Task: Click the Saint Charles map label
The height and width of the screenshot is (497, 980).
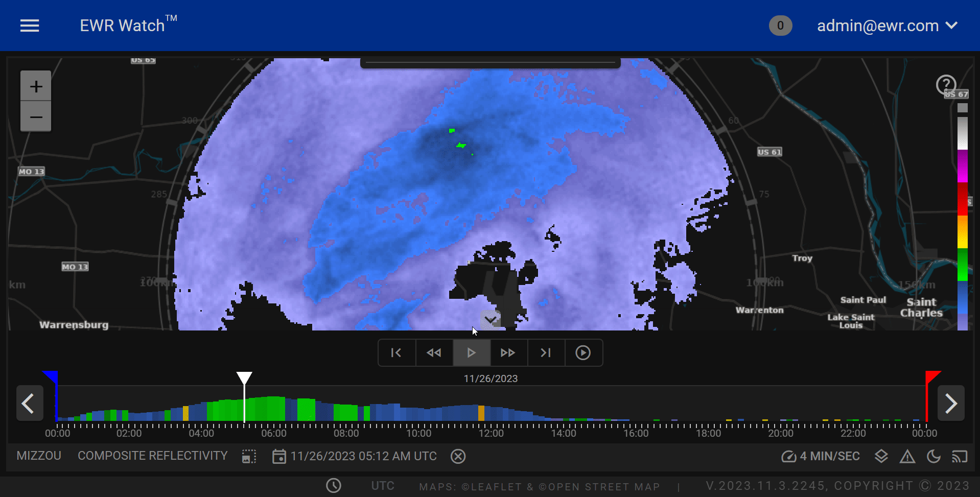Action: pyautogui.click(x=921, y=307)
